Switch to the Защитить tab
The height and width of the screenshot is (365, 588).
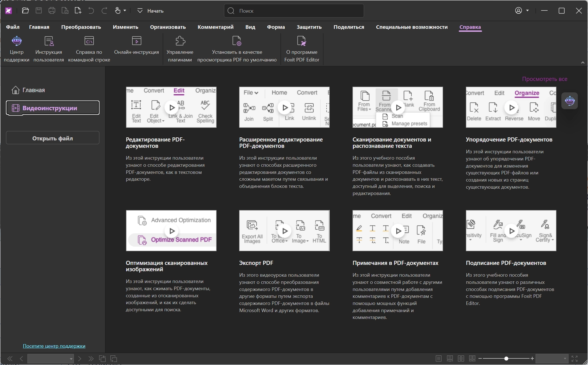coord(309,27)
